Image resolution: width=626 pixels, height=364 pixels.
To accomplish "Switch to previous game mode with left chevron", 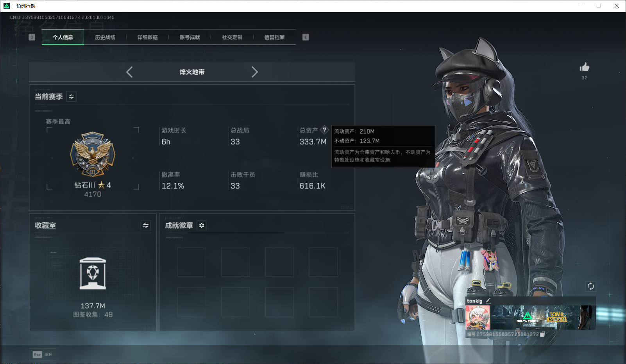I will (x=130, y=72).
